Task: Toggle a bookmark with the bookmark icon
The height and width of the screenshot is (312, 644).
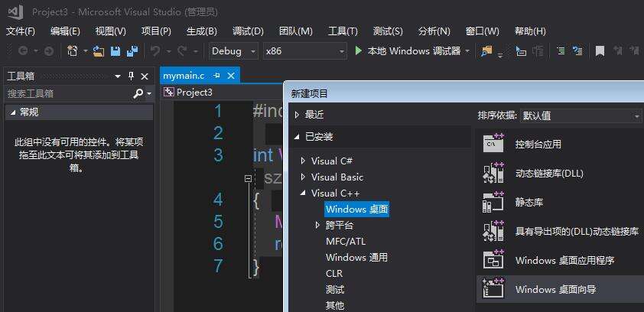Action: [600, 51]
